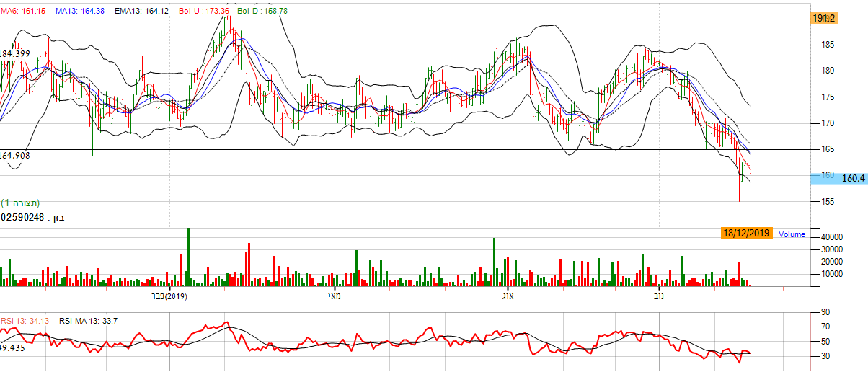This screenshot has height=372, width=868.
Task: Click the 18/12/2019 date tag
Action: pos(747,233)
